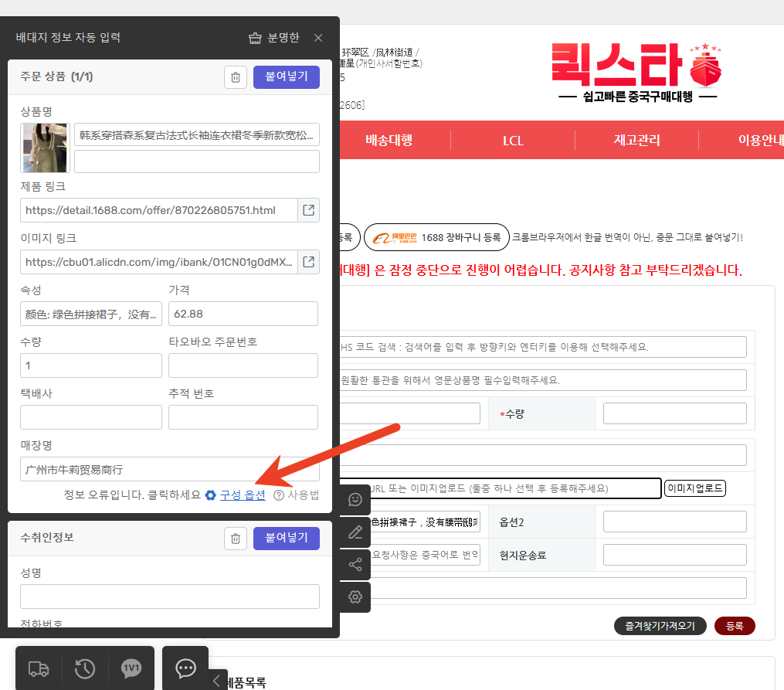Click the delivery truck icon
Viewport: 784px width, 690px height.
click(x=39, y=668)
